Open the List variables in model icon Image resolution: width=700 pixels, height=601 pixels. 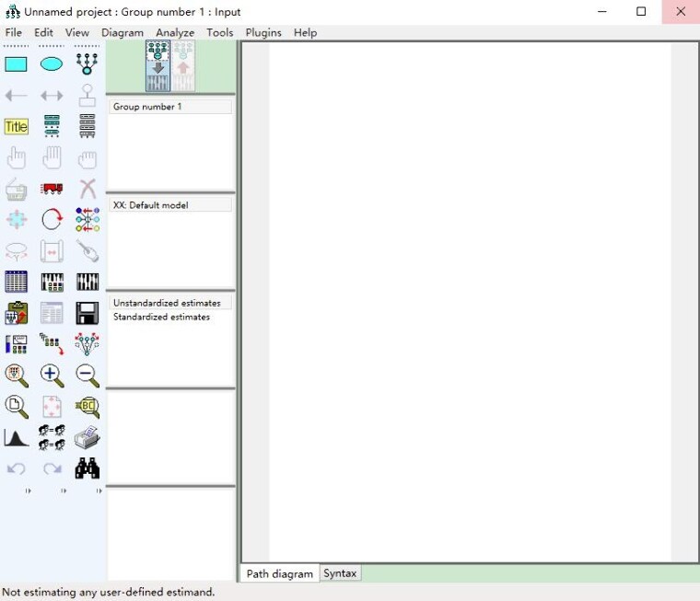[52, 126]
